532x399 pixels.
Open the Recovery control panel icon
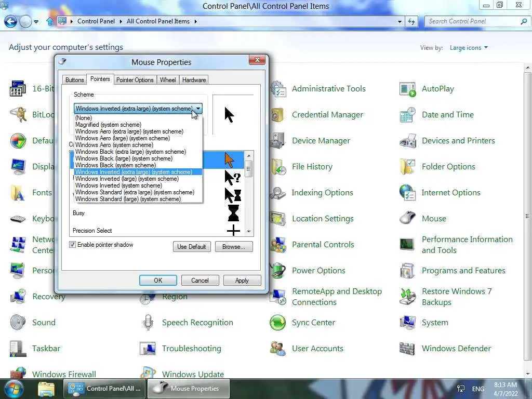click(18, 297)
